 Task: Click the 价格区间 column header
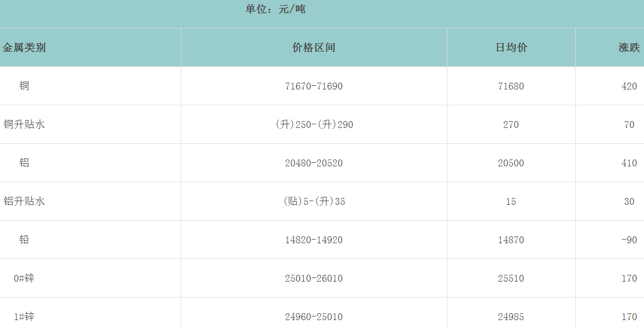(314, 48)
